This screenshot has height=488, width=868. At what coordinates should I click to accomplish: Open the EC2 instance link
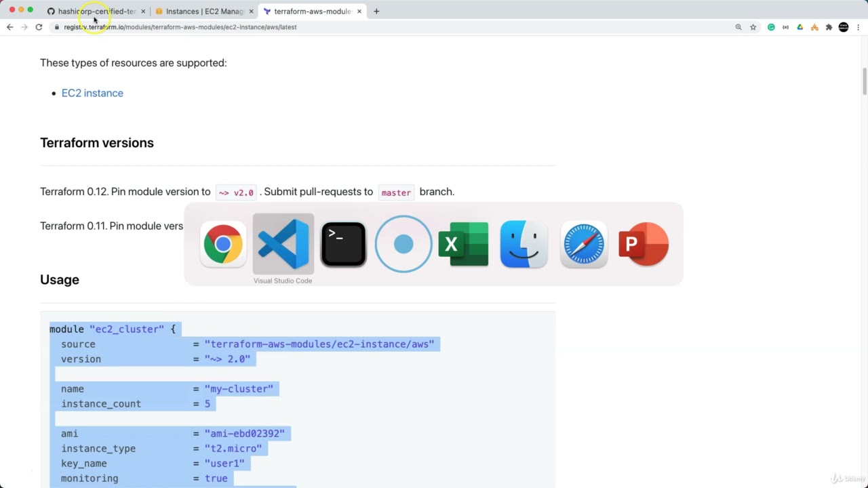click(x=92, y=93)
